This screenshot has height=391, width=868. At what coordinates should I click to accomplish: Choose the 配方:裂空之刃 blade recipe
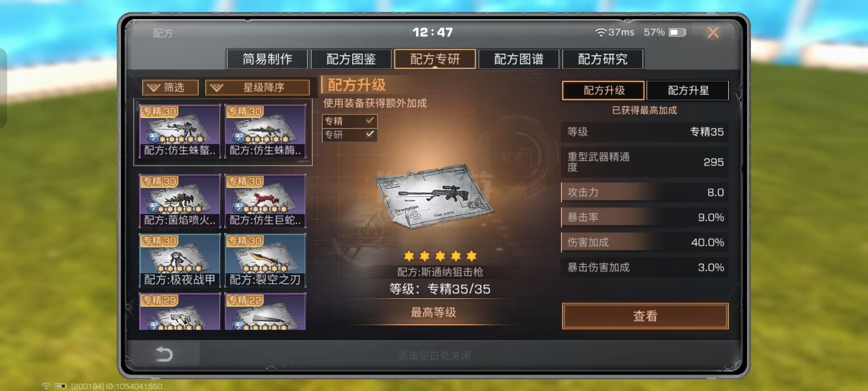tap(265, 260)
